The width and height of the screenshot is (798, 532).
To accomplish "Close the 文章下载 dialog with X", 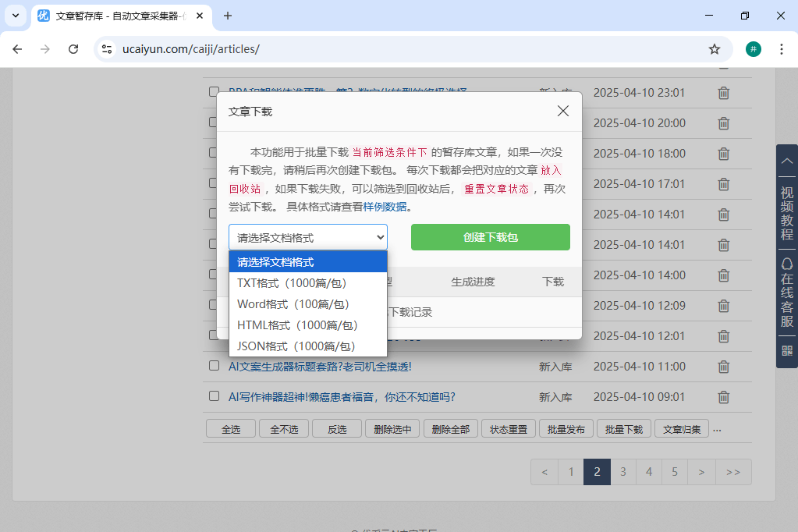I will tap(563, 111).
